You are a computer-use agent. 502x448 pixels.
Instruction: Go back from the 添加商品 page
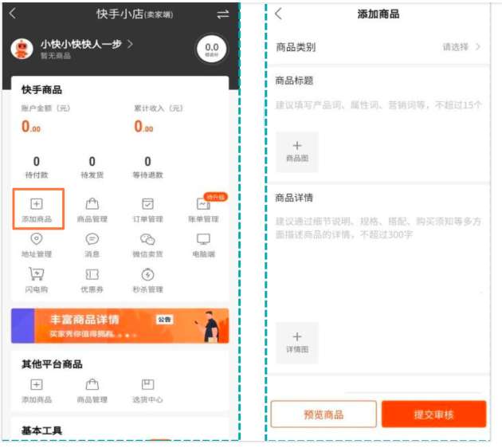[x=279, y=14]
